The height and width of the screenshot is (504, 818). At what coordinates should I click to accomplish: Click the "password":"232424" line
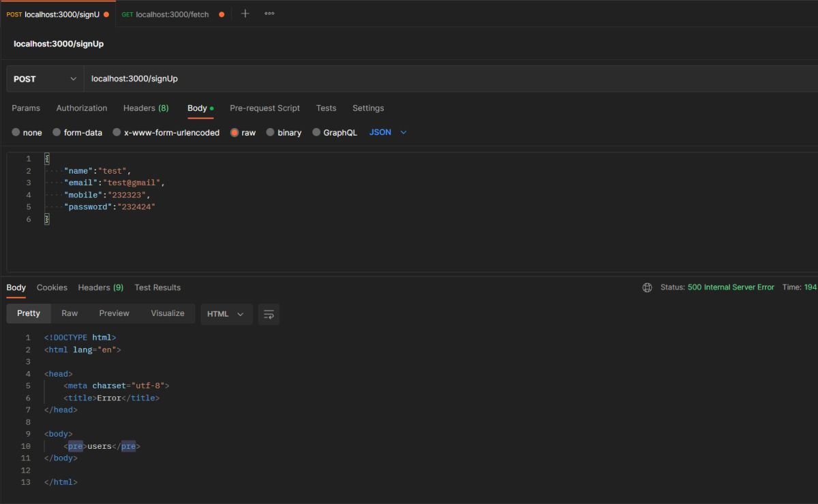(110, 207)
